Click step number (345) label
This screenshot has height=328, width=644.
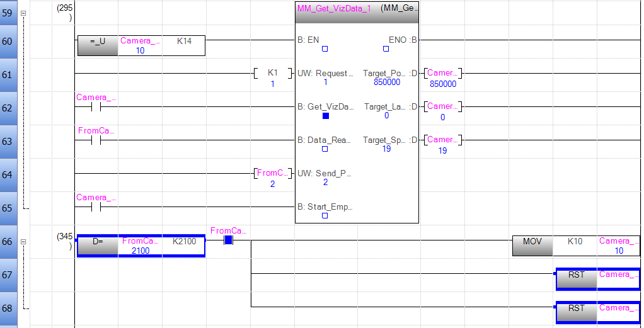click(x=64, y=241)
